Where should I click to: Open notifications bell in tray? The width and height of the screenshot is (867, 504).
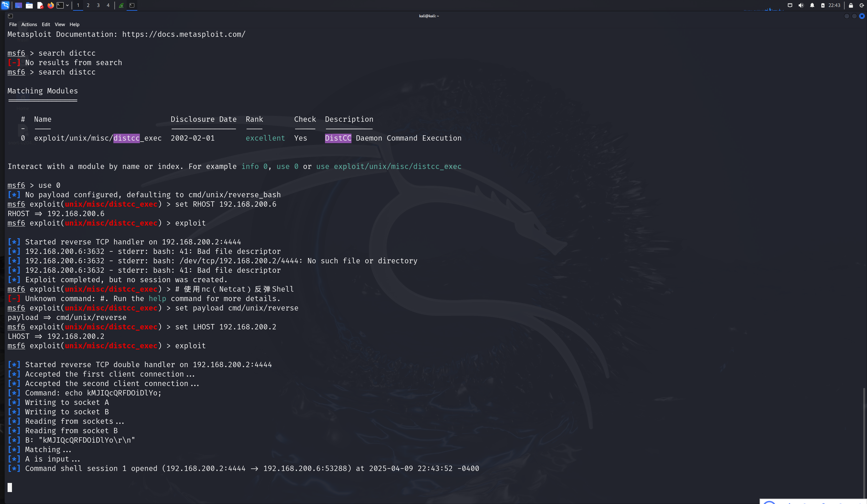pos(812,5)
